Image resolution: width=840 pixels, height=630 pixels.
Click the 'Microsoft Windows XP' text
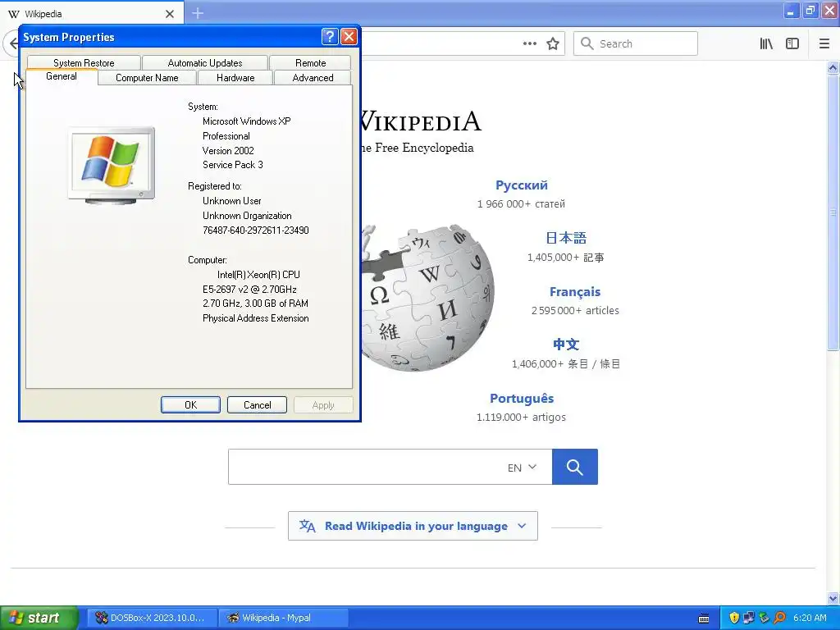coord(246,121)
